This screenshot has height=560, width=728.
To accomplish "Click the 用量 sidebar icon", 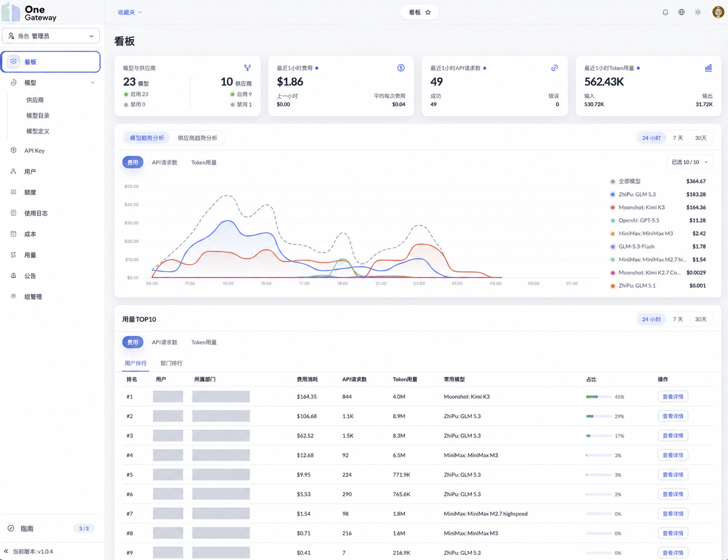I will [14, 255].
